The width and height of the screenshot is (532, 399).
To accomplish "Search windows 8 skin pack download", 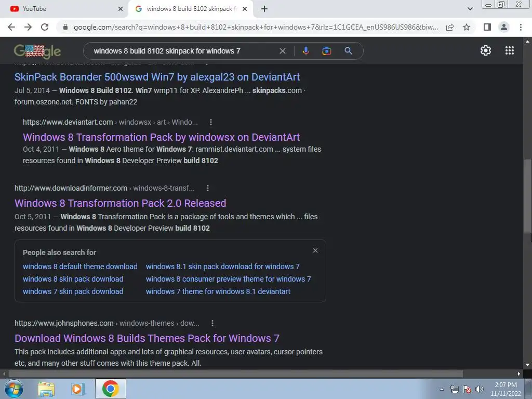I will pyautogui.click(x=73, y=279).
